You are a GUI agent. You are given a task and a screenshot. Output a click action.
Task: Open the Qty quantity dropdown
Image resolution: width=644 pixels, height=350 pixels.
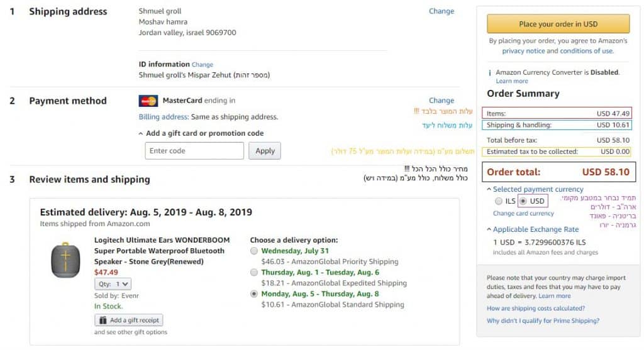[x=114, y=284]
